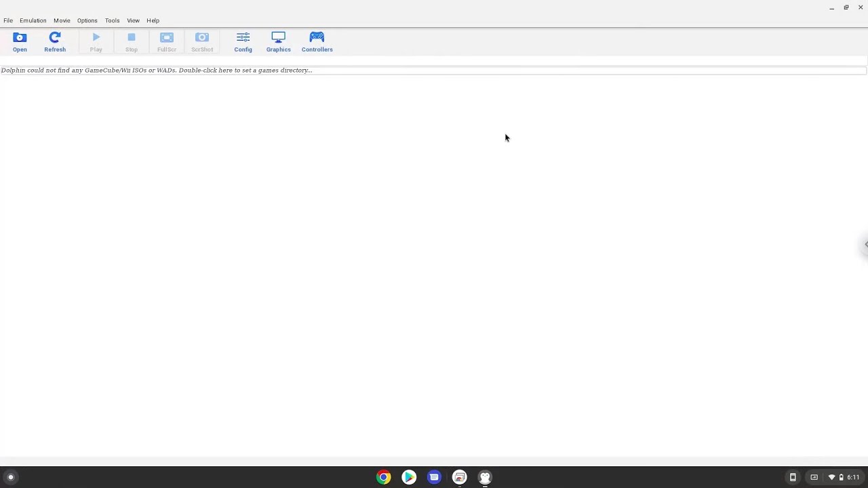Open the Movie menu
Viewport: 868px width, 488px height.
[62, 20]
